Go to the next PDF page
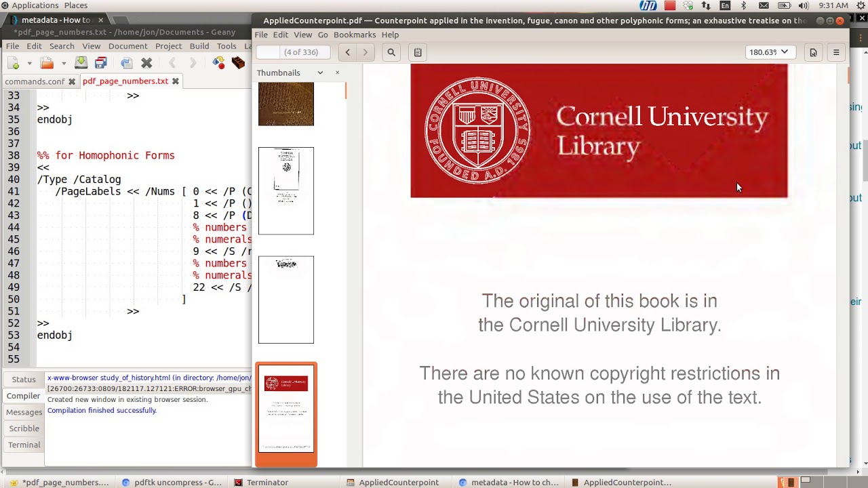Screen dimensions: 868x488 coord(366,52)
